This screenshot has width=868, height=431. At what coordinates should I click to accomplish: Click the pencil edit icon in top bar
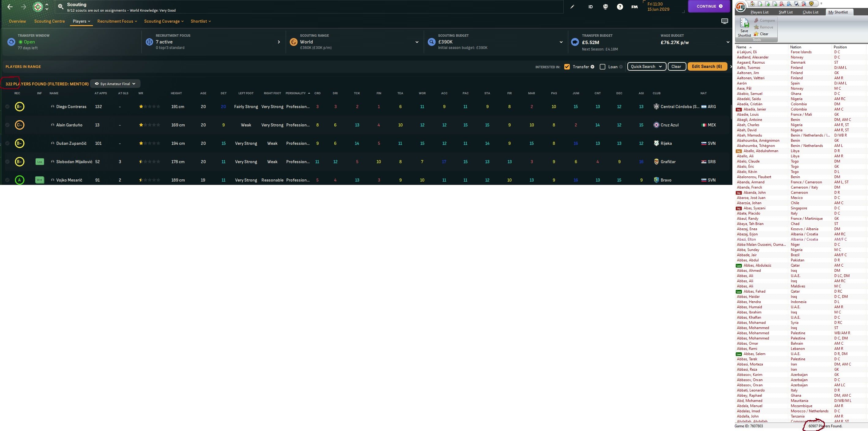pos(572,6)
